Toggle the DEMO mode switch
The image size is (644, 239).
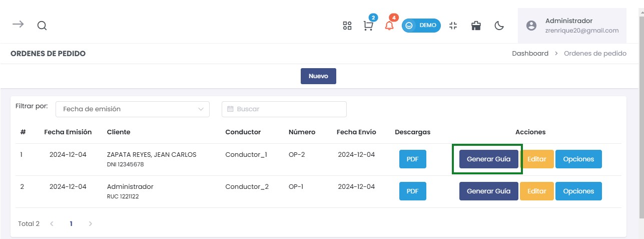point(421,26)
